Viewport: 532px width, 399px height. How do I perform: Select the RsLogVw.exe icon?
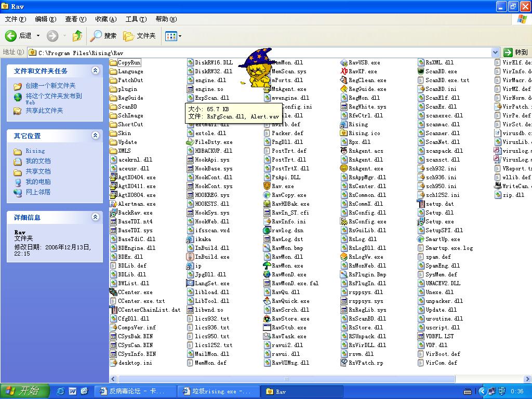tap(344, 257)
